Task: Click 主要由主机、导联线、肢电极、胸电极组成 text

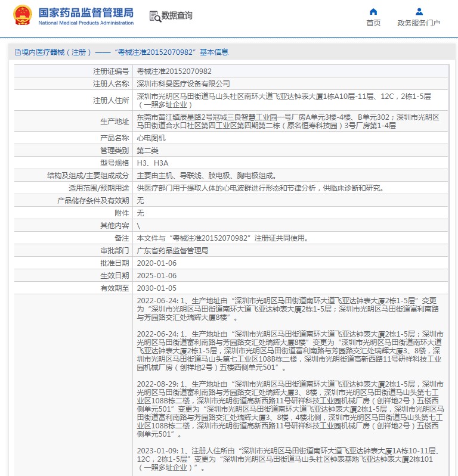Action: [206, 176]
